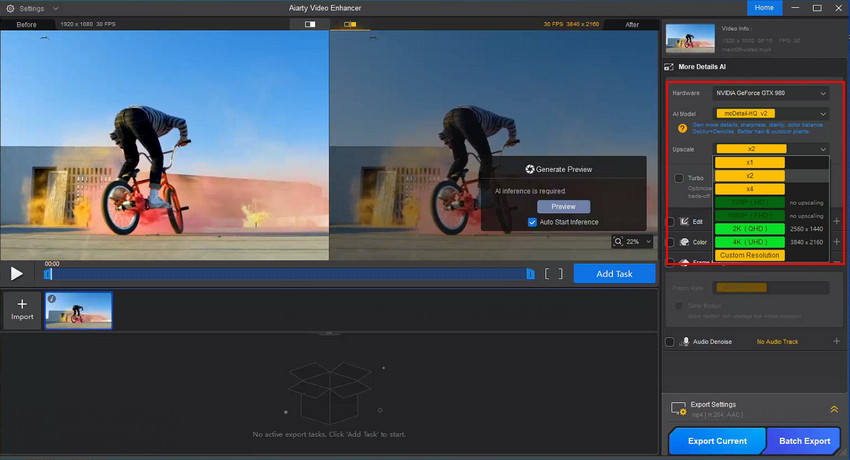Enable the Turbo checkbox

coord(679,178)
